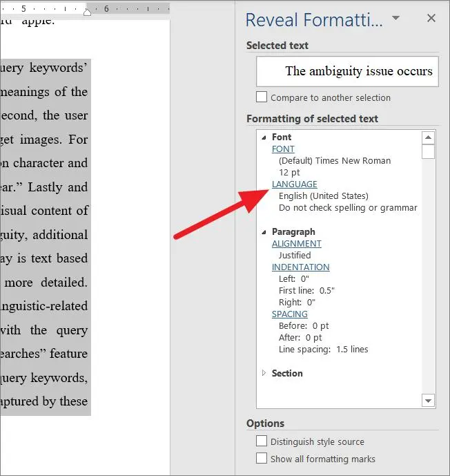The width and height of the screenshot is (450, 476).
Task: Click document line ending "query keywords,"
Action: [x=44, y=379]
